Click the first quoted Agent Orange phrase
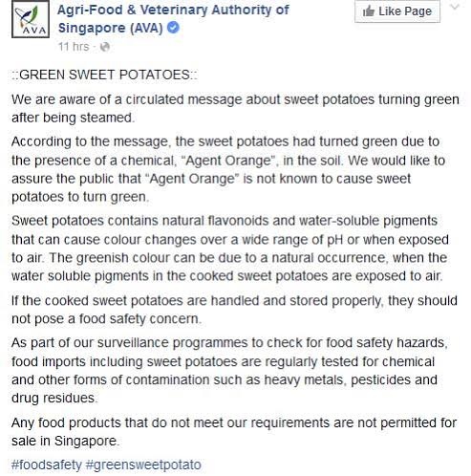Image resolution: width=471 pixels, height=476 pixels. click(228, 161)
